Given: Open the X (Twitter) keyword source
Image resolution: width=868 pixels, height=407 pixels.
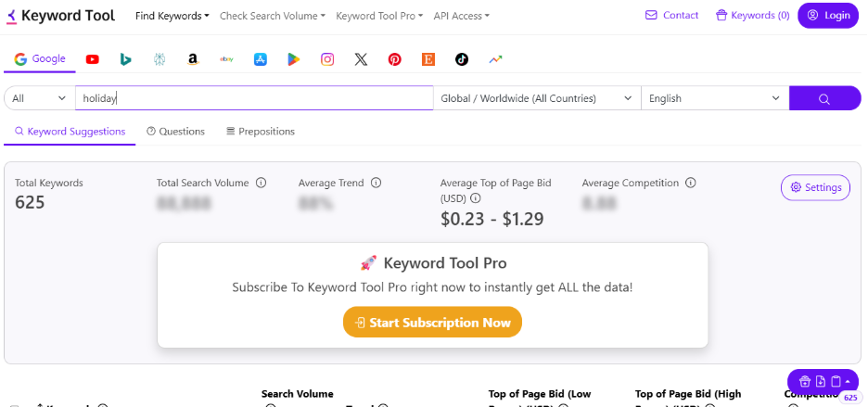Looking at the screenshot, I should point(361,59).
